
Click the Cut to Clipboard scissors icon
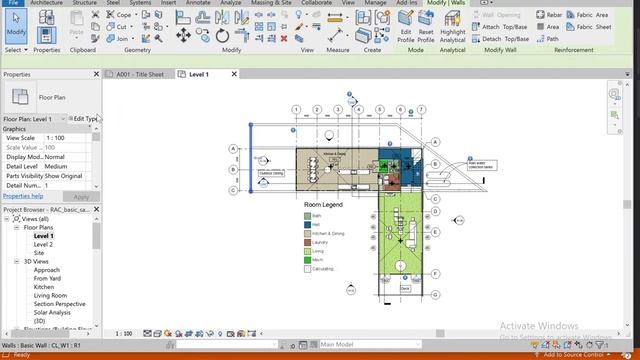(95, 14)
